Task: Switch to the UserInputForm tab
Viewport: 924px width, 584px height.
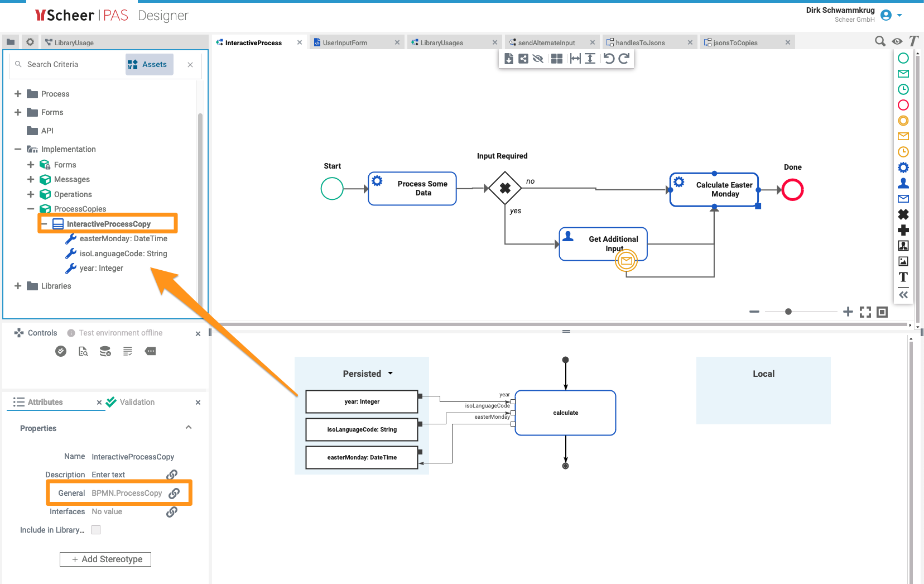Action: 345,42
